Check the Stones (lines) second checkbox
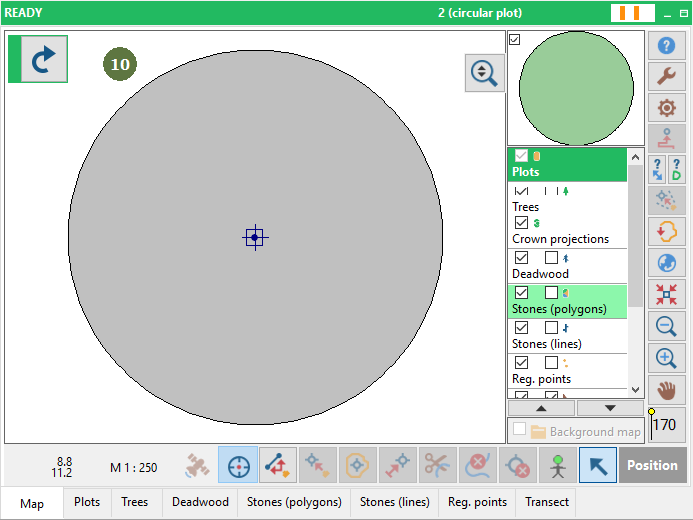Screen dimensions: 693x520 click(x=551, y=327)
